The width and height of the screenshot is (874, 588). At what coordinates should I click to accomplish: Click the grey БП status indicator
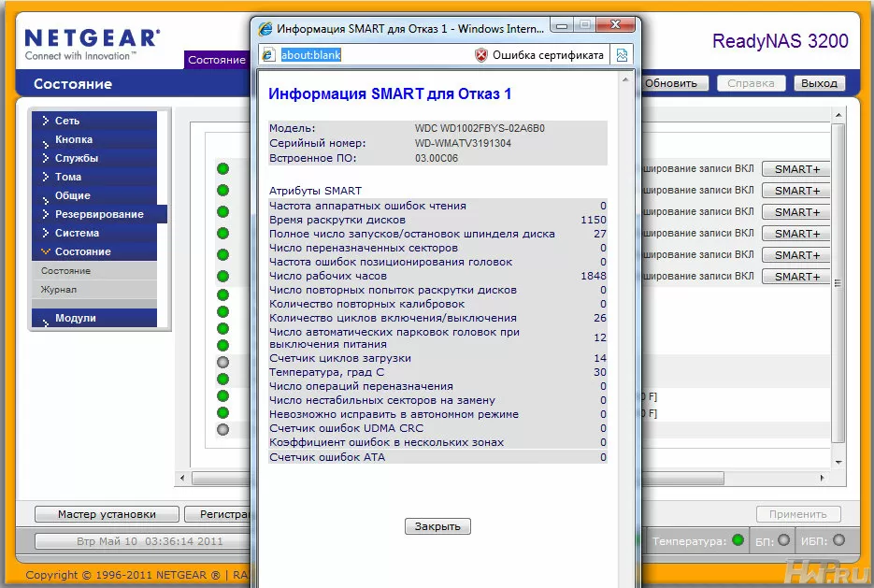784,540
